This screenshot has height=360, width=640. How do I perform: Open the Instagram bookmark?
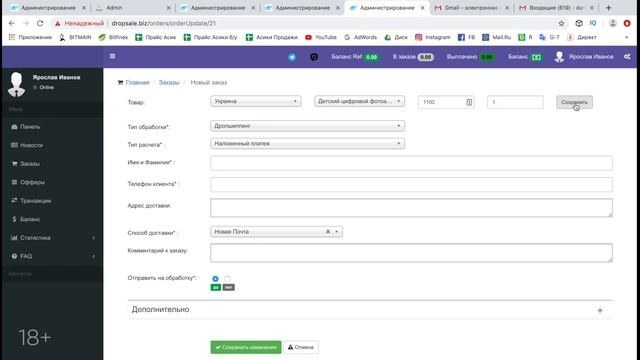(433, 37)
